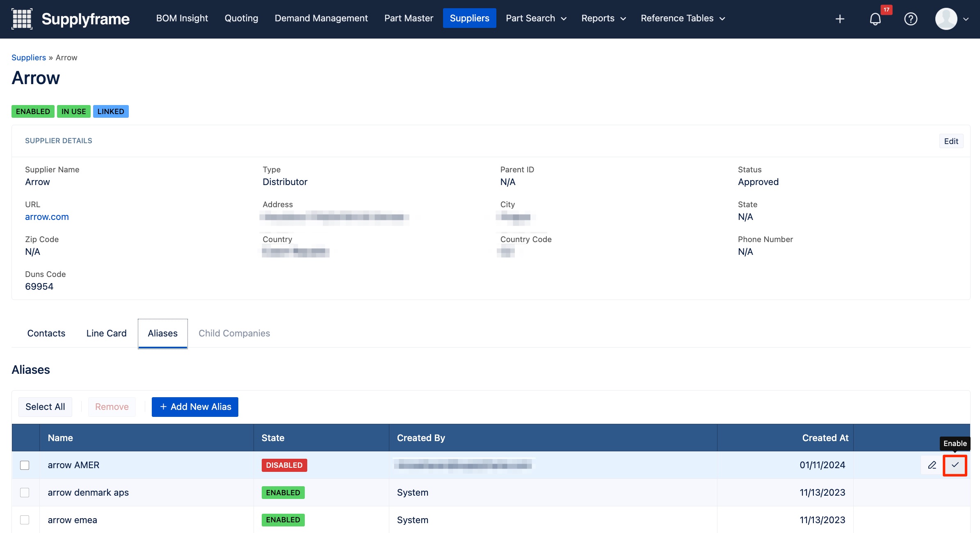
Task: Switch to the Line Card tab
Action: click(x=107, y=333)
